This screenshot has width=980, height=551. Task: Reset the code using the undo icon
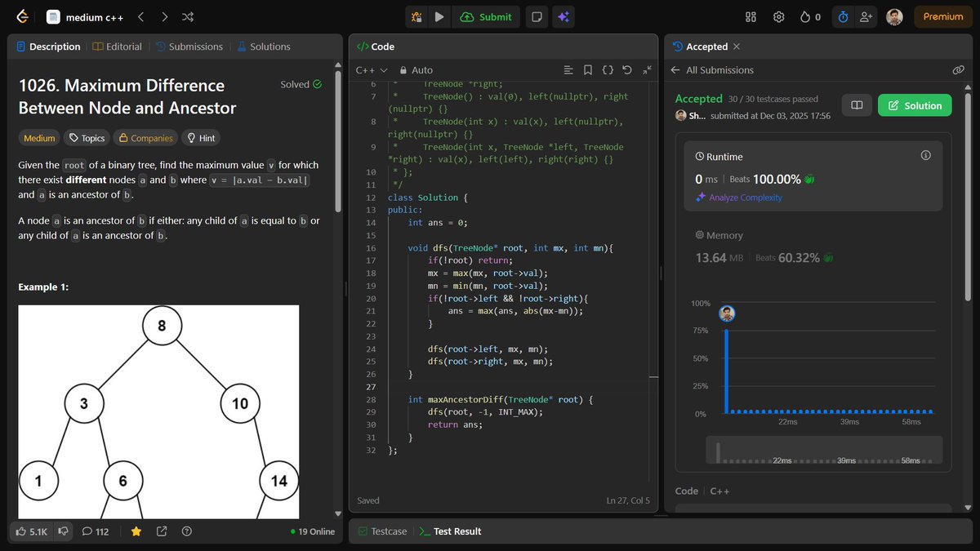click(626, 69)
